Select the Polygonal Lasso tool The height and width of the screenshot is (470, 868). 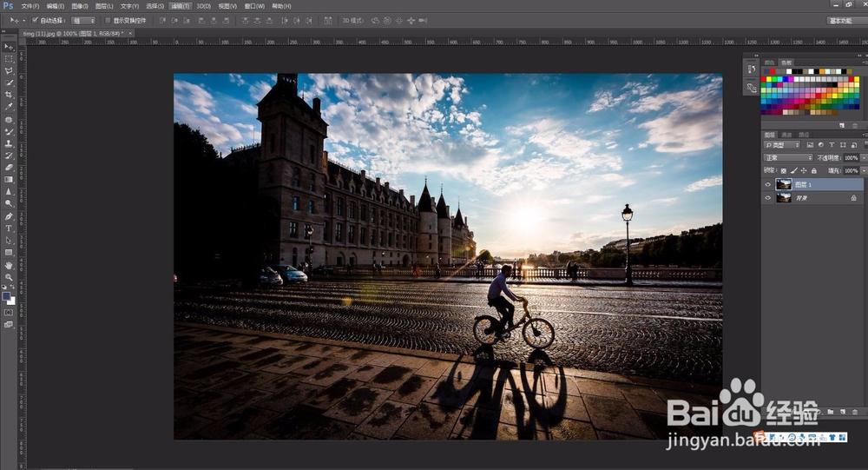pos(9,71)
